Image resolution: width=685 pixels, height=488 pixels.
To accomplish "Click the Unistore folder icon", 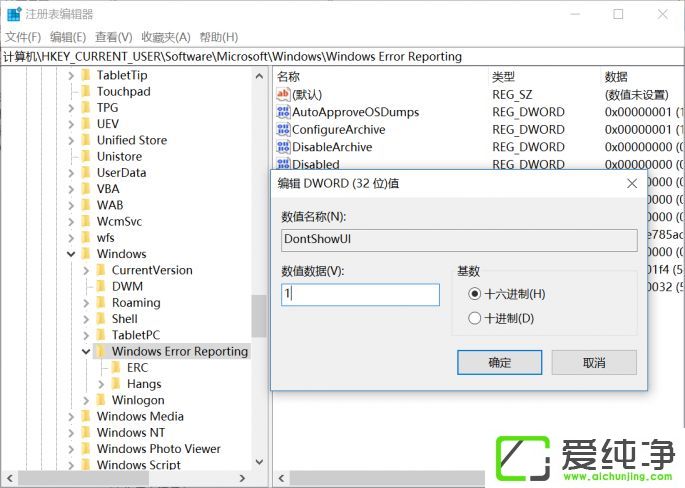I will pyautogui.click(x=86, y=156).
